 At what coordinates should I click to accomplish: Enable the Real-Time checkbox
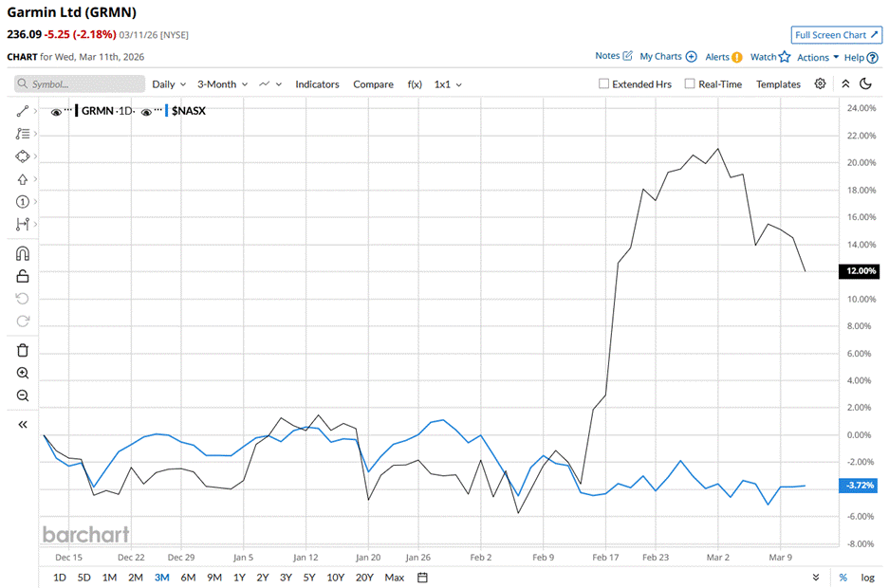click(x=690, y=83)
